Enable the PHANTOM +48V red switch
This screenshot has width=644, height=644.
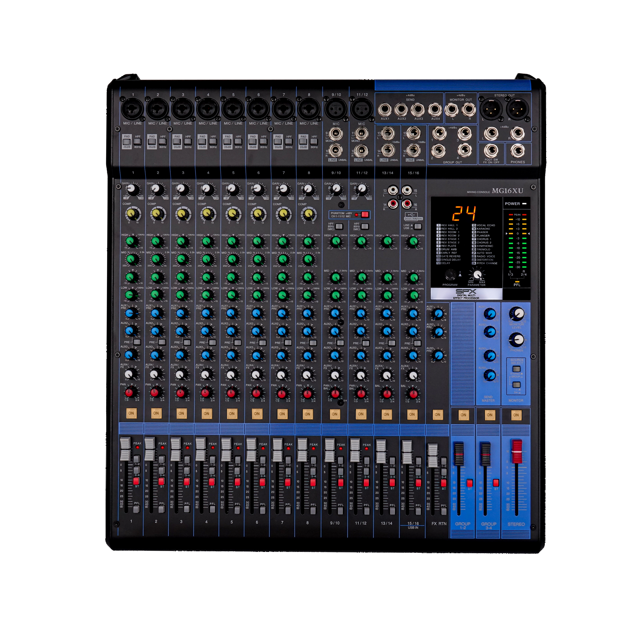pos(365,215)
